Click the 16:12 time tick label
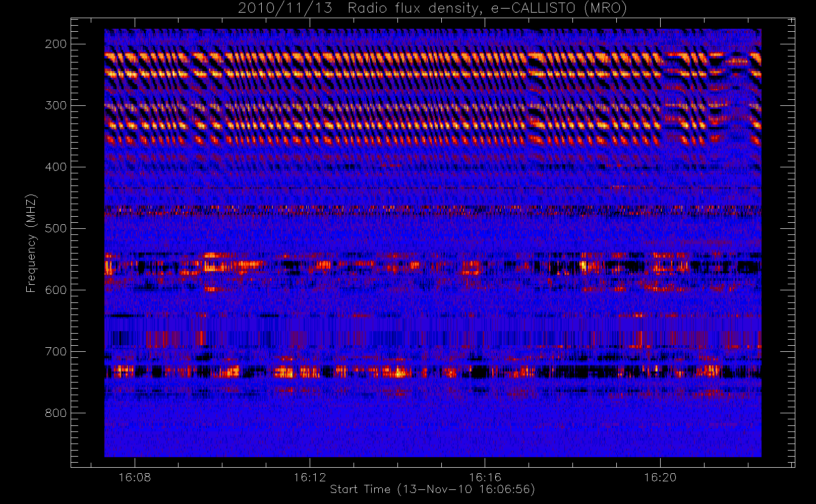This screenshot has height=504, width=816. [x=310, y=477]
